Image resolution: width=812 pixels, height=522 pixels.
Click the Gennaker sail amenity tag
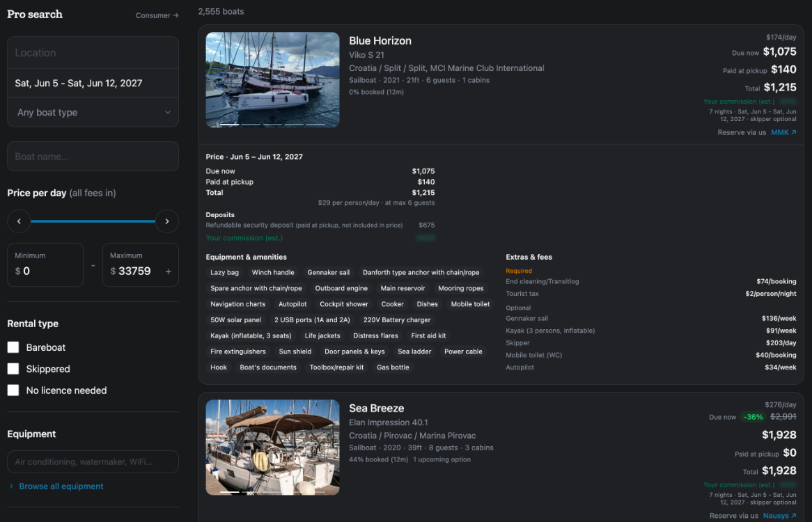coord(328,273)
